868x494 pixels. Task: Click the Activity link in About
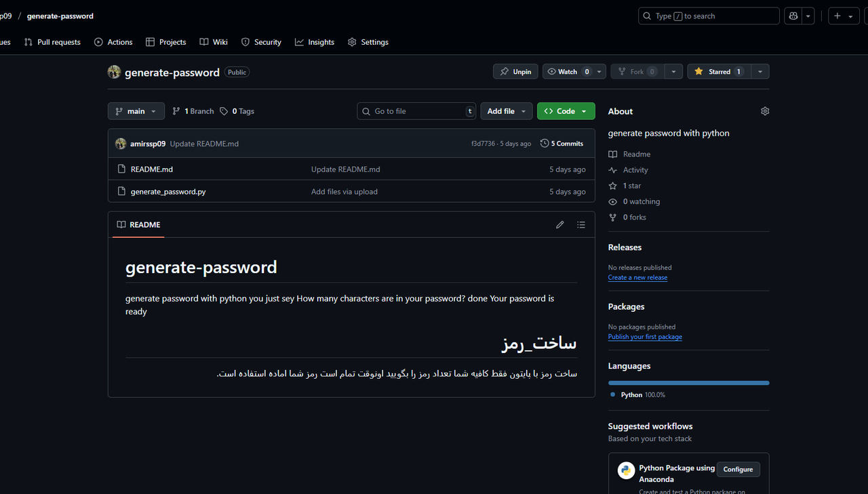coord(628,170)
